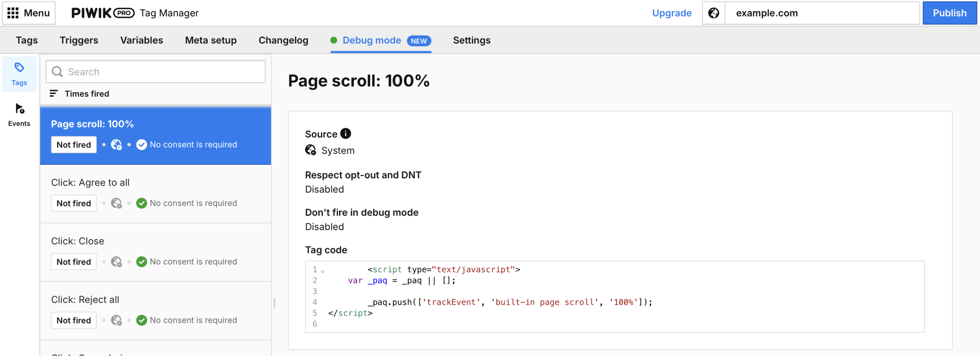The height and width of the screenshot is (356, 980).
Task: Click the System source text
Action: click(x=338, y=150)
